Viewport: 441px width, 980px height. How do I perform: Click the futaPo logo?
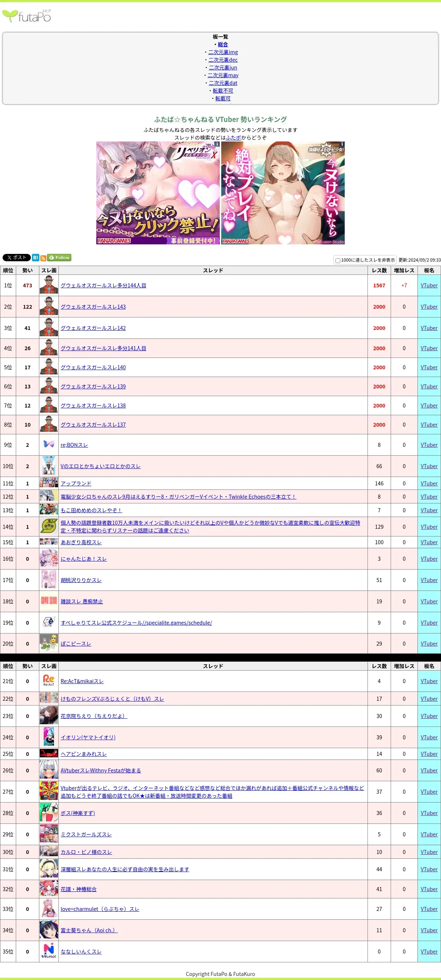[26, 16]
